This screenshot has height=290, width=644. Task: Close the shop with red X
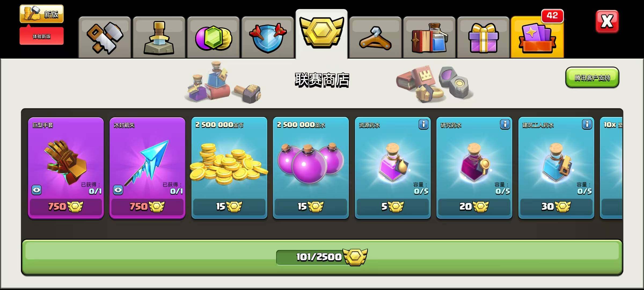pyautogui.click(x=607, y=21)
